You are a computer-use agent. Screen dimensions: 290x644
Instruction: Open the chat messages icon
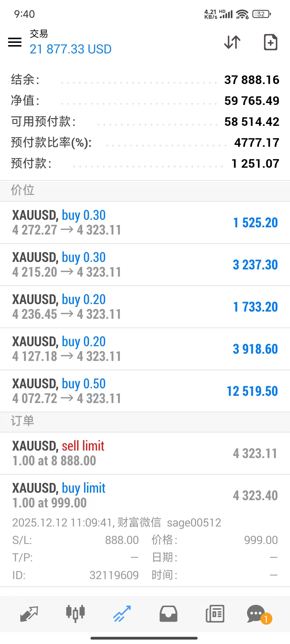tap(256, 613)
